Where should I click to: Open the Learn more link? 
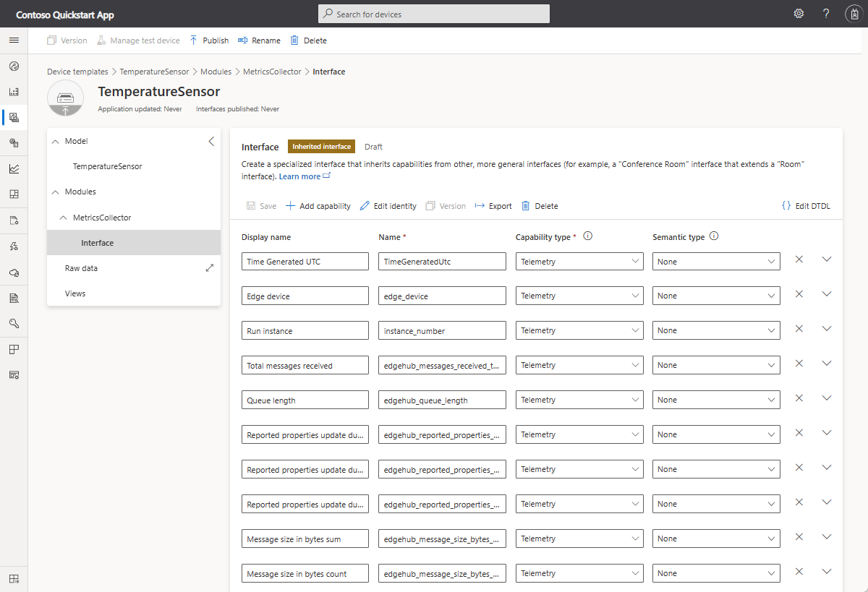click(305, 176)
